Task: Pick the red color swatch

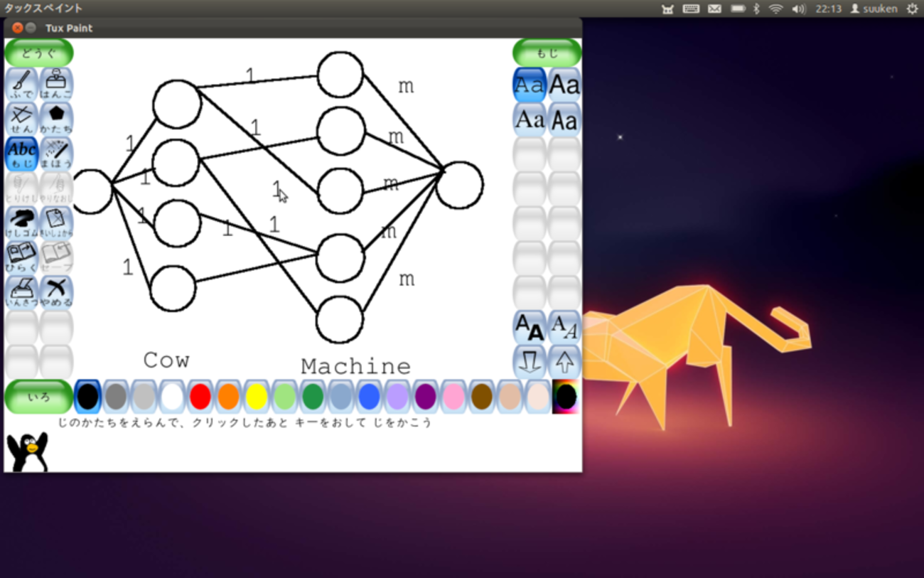Action: (200, 397)
